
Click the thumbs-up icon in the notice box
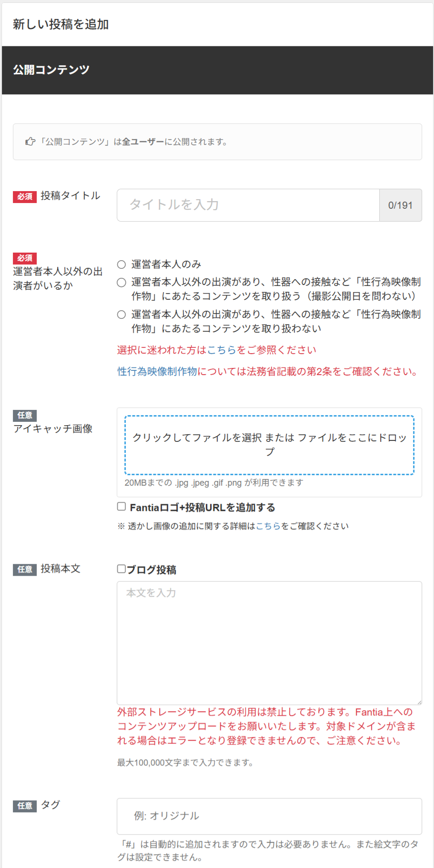click(30, 142)
